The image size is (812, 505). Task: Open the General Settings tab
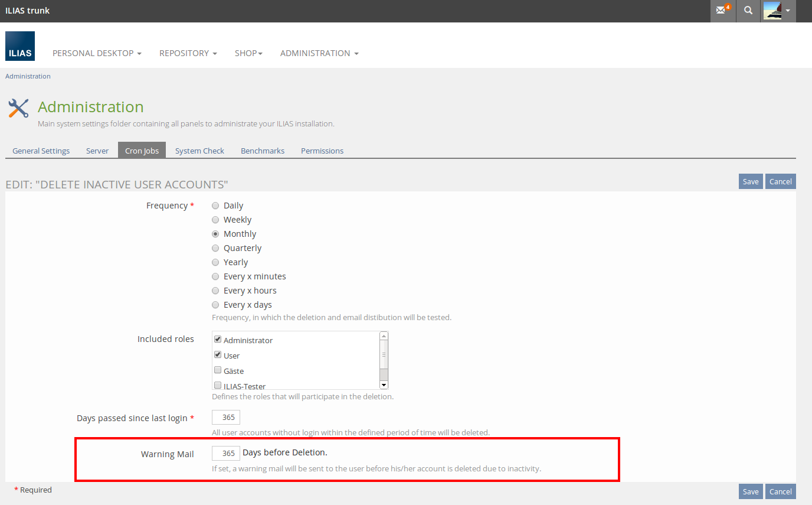[41, 151]
